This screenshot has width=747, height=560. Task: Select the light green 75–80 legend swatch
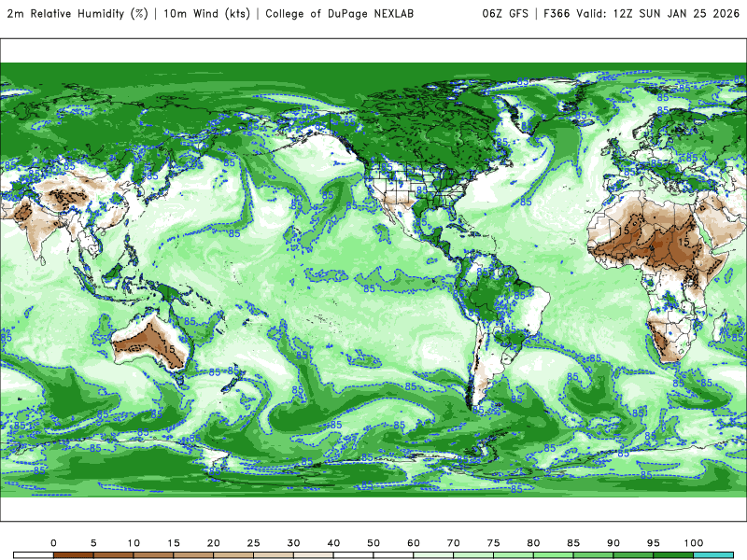514,555
